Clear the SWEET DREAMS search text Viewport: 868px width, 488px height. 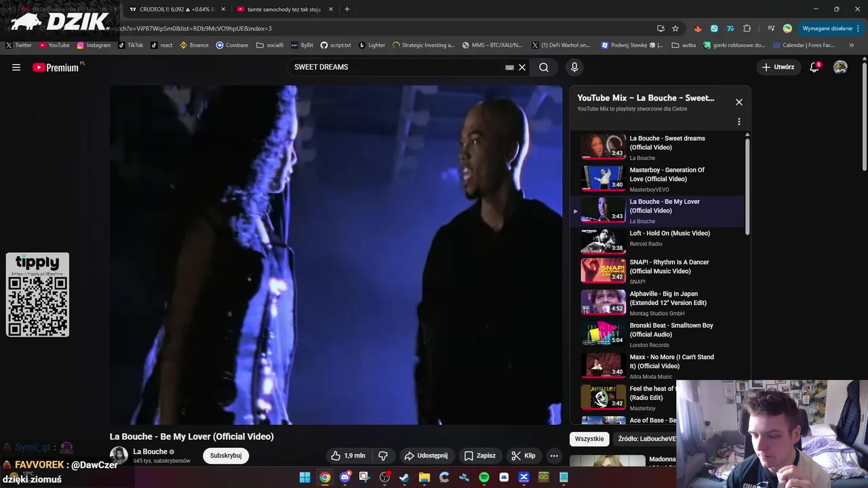click(x=522, y=67)
